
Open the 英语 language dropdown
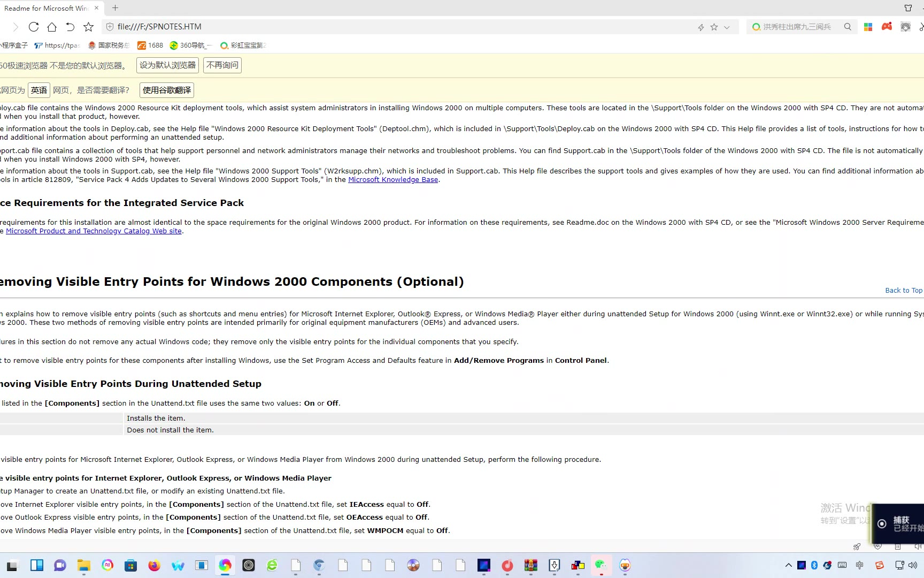(39, 90)
